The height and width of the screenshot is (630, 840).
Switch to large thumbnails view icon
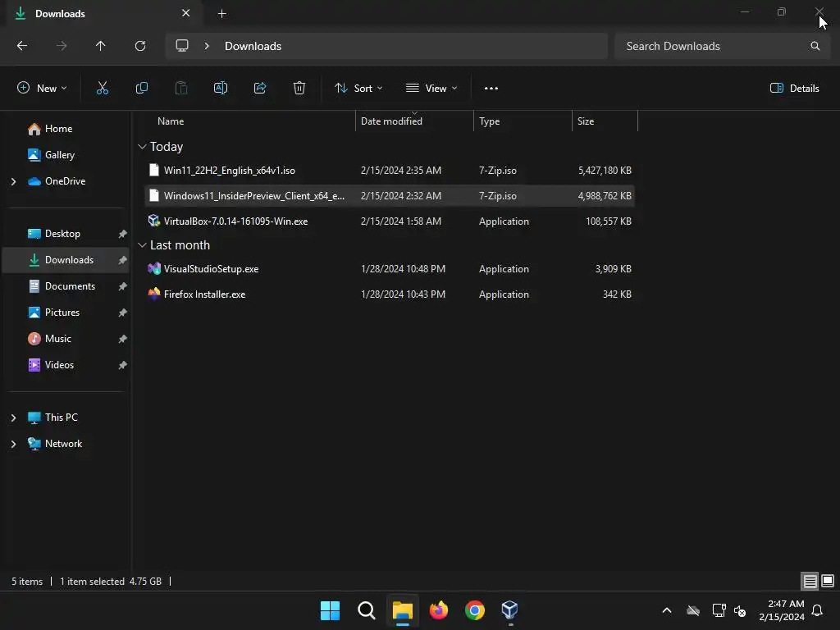point(828,581)
